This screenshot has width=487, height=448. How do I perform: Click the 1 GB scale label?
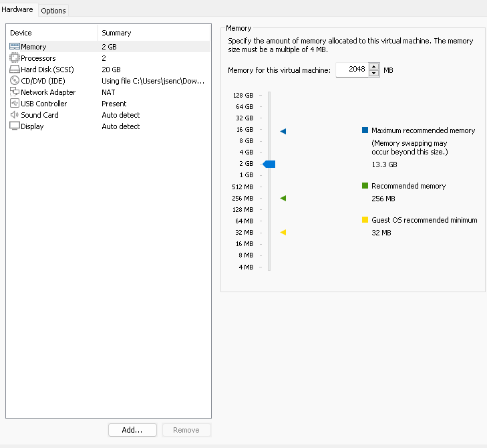click(247, 175)
